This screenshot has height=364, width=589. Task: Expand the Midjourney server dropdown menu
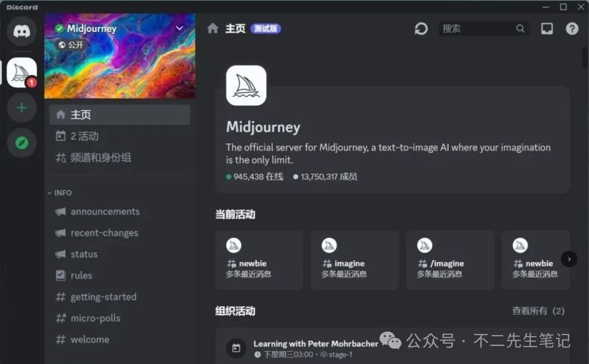[179, 28]
